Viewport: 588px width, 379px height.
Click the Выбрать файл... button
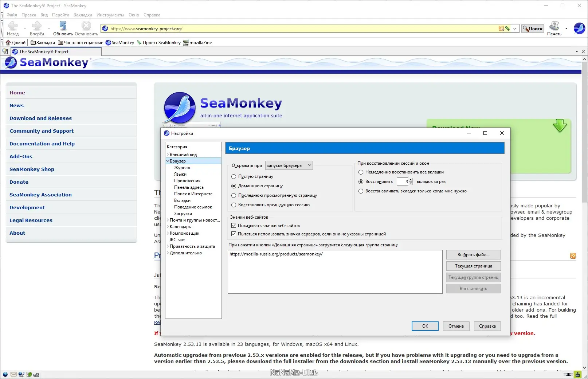[474, 255]
